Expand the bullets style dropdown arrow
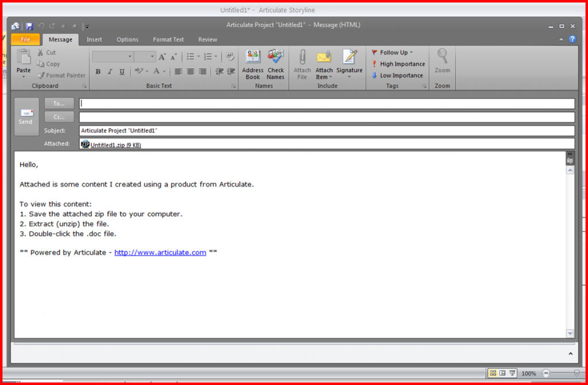This screenshot has height=385, width=588. (x=198, y=57)
